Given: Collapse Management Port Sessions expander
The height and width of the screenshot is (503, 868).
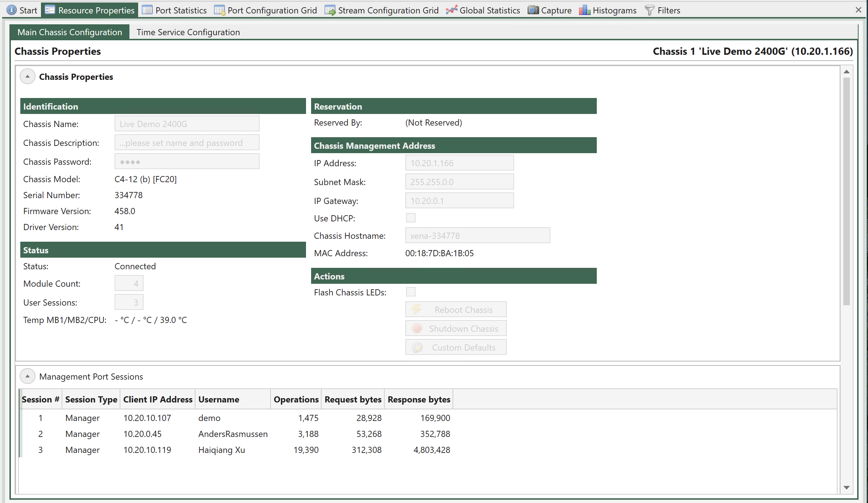Looking at the screenshot, I should (28, 376).
